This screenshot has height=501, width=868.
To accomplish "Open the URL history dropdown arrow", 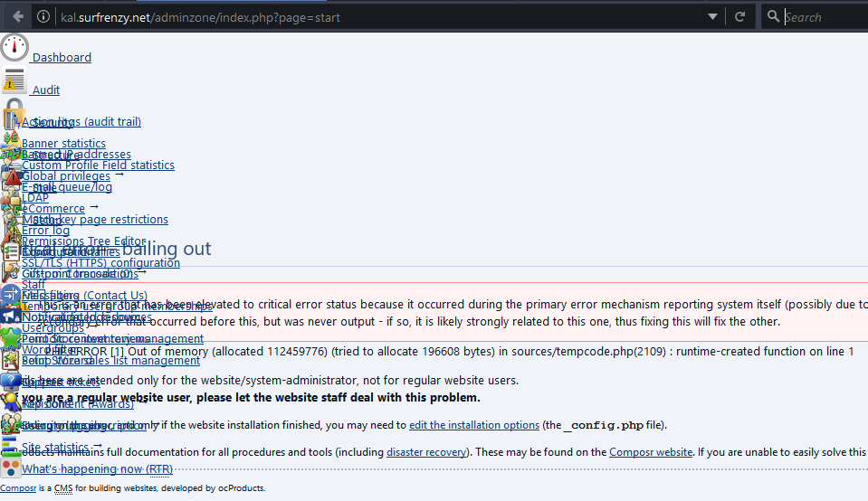I will tap(712, 16).
